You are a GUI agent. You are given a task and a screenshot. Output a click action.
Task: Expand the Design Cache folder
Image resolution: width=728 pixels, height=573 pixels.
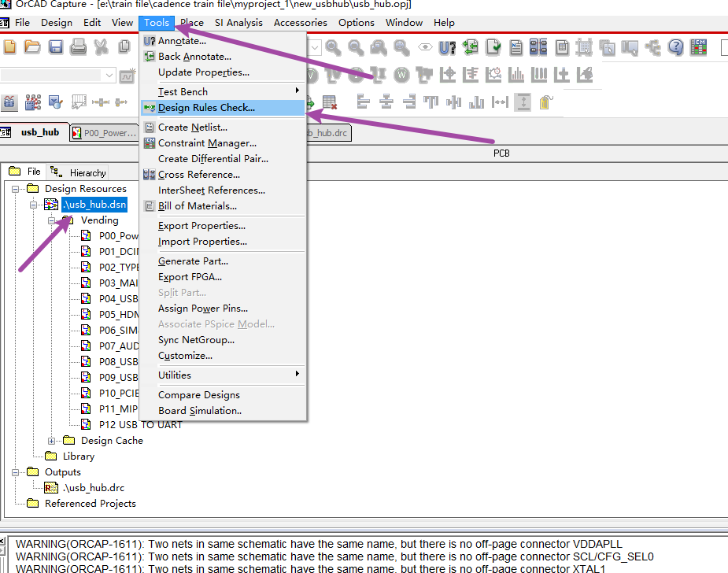[x=51, y=441]
